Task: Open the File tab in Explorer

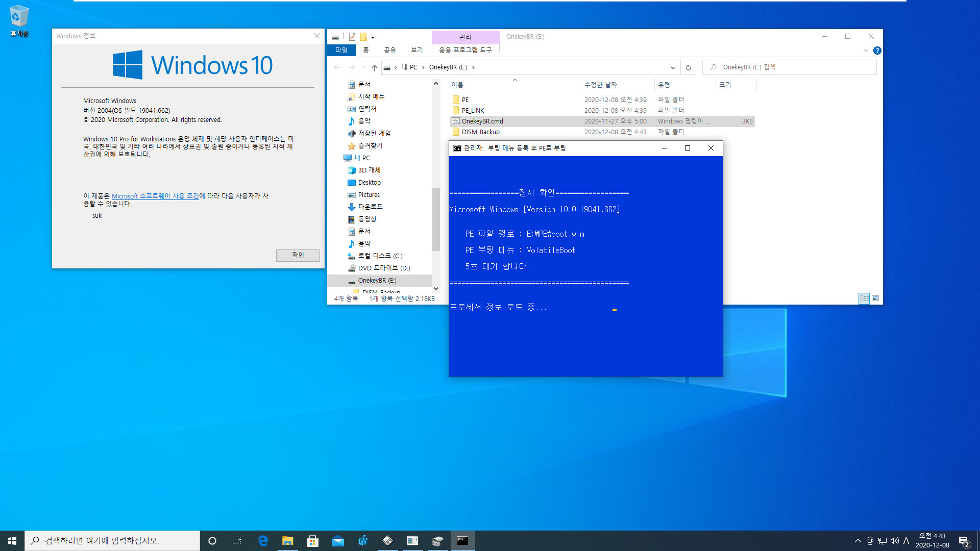Action: [x=341, y=50]
